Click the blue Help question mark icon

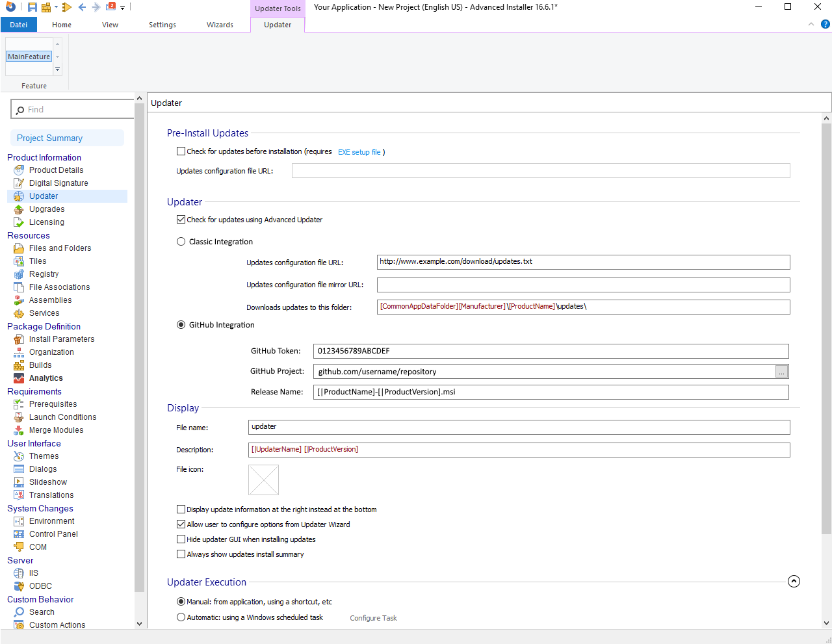[x=825, y=24]
